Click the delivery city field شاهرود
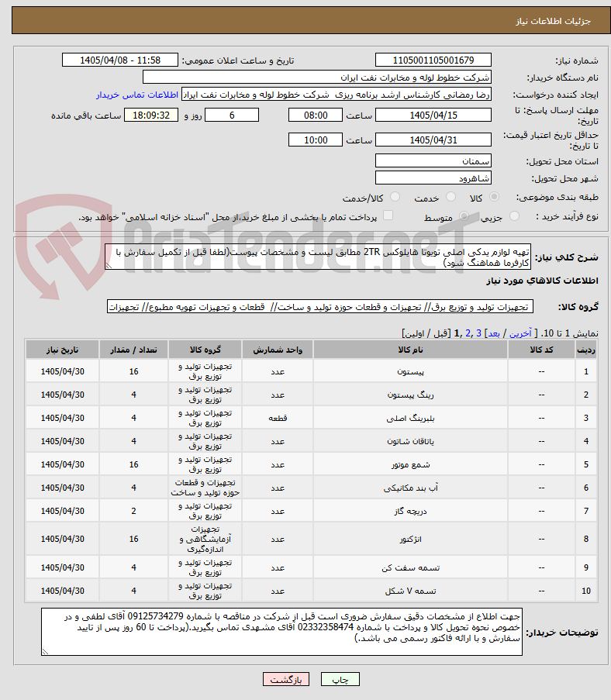 pos(433,178)
